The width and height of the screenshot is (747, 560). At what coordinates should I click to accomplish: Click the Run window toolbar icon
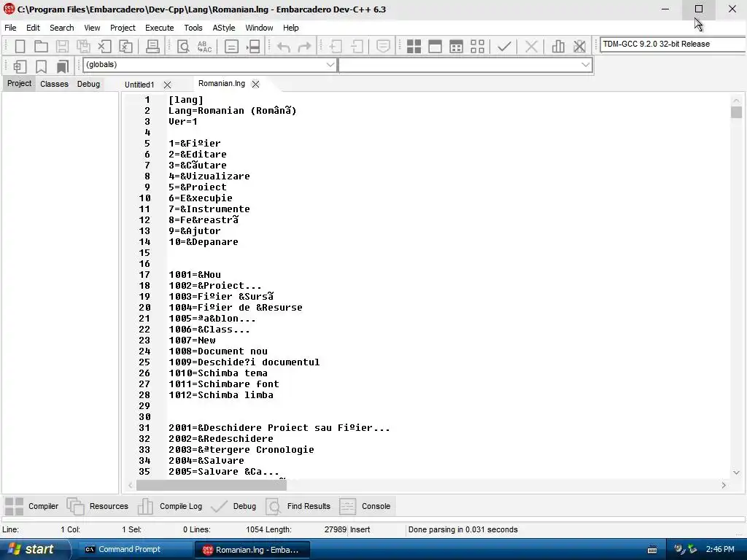tap(435, 46)
